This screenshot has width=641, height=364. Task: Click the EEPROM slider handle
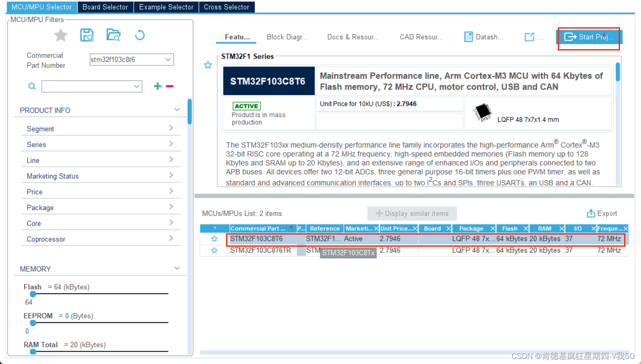point(33,323)
